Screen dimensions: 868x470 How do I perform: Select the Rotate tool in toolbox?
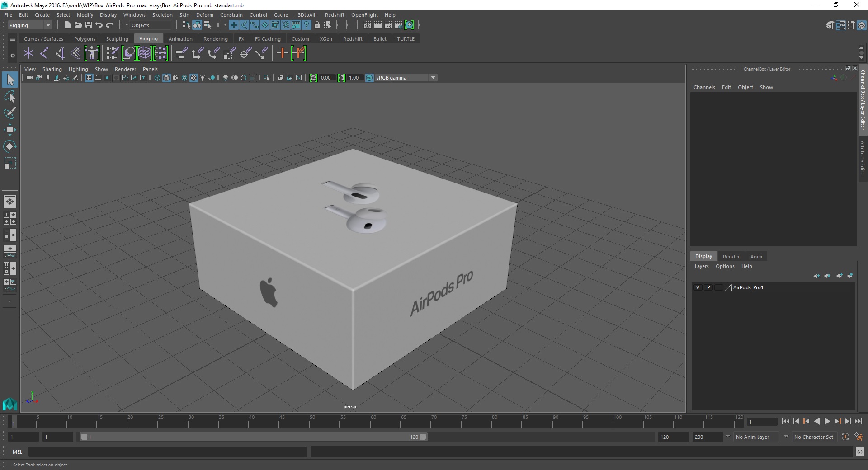point(10,146)
